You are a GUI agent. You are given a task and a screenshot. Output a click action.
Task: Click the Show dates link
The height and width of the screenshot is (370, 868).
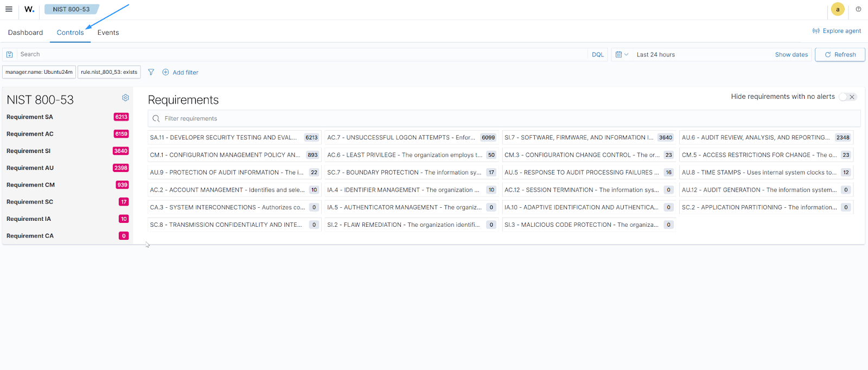791,55
